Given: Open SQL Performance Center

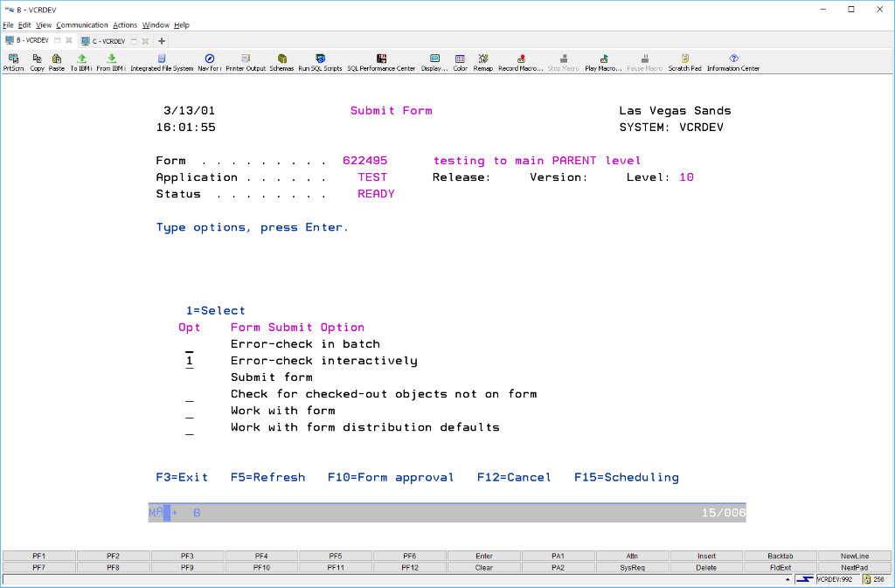Looking at the screenshot, I should pos(381,62).
